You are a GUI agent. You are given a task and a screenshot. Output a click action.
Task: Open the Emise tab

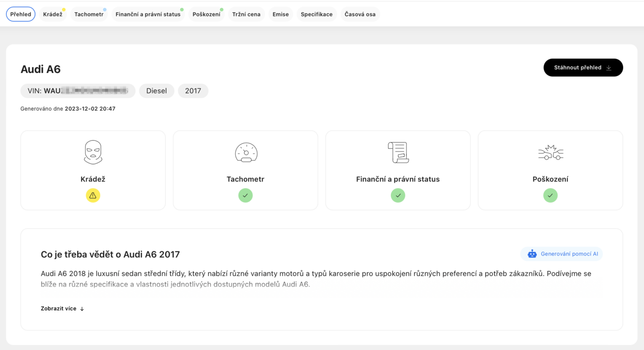click(281, 14)
